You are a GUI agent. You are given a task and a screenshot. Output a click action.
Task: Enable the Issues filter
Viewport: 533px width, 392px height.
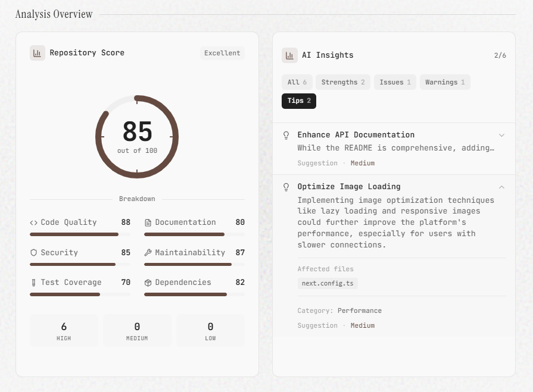tap(395, 82)
